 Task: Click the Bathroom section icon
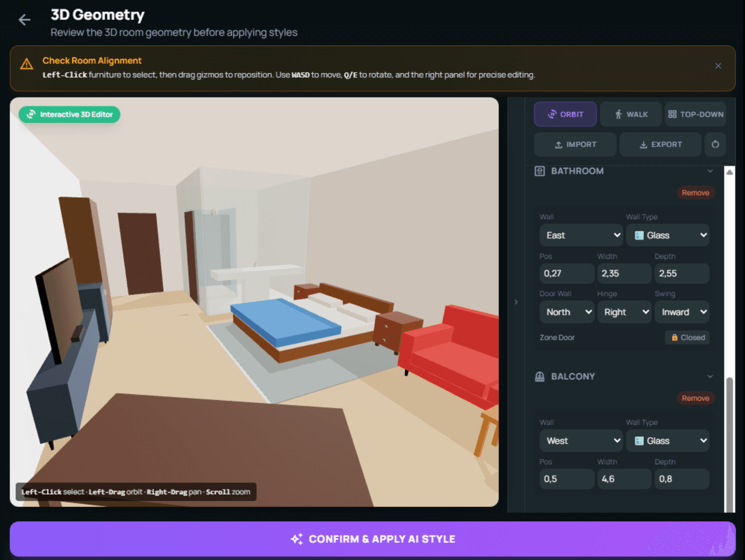tap(540, 171)
